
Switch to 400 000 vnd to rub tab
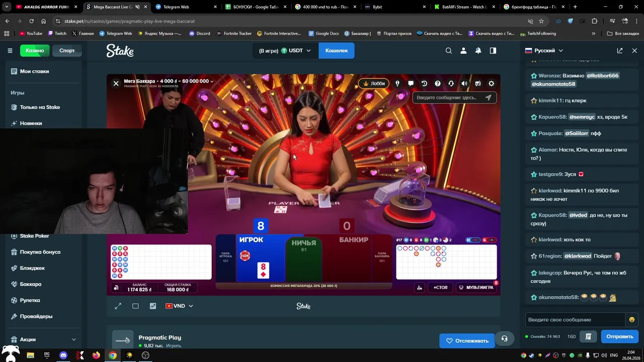click(326, 7)
